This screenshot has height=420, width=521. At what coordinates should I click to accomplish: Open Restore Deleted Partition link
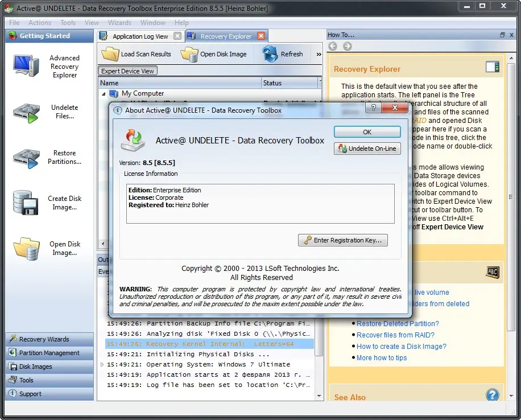tap(398, 324)
